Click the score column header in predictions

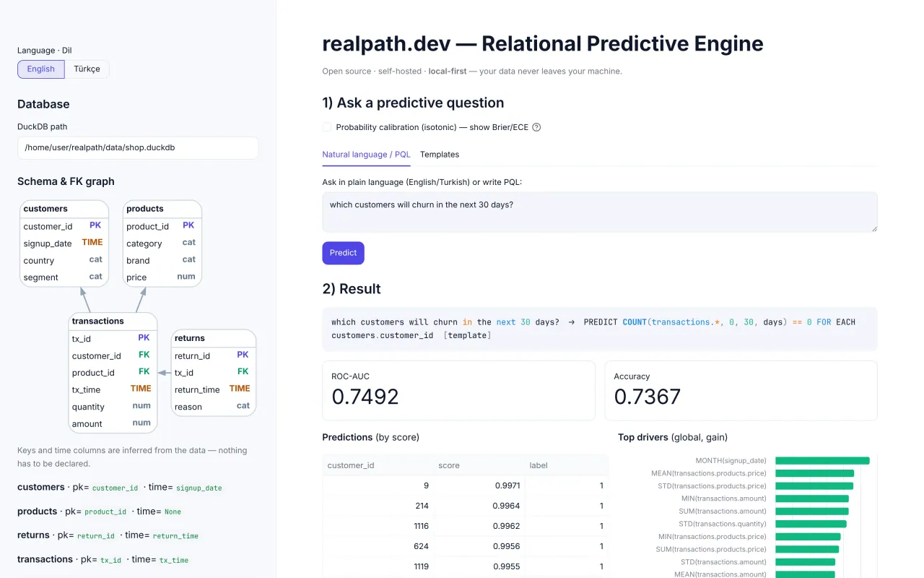[x=479, y=465]
